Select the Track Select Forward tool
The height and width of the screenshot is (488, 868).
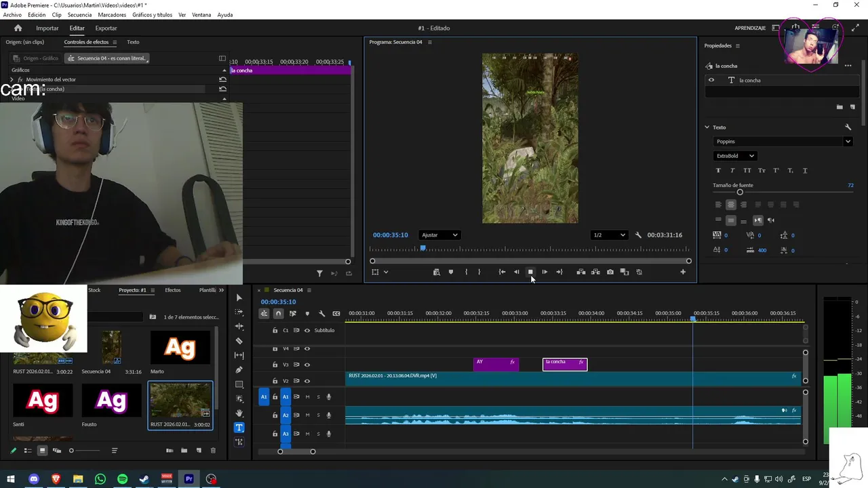coord(239,312)
